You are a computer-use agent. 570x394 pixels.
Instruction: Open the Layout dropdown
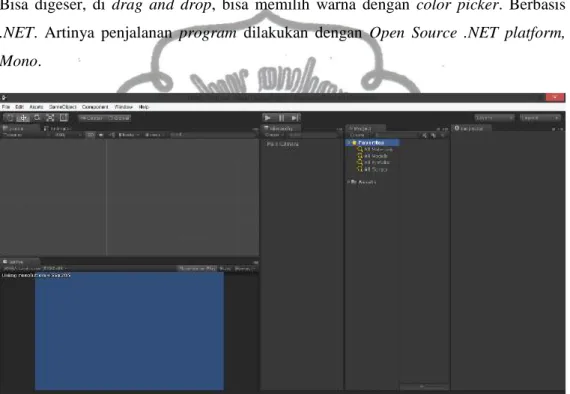point(540,118)
